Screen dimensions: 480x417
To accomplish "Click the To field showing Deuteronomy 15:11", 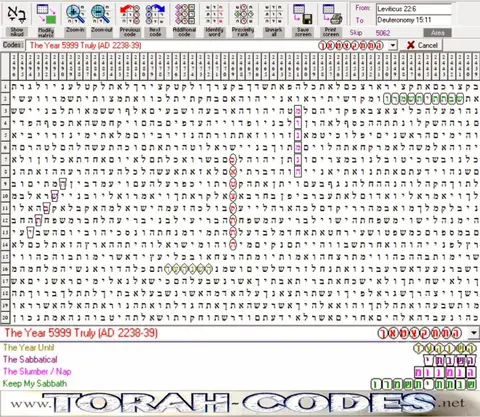I will coord(413,20).
